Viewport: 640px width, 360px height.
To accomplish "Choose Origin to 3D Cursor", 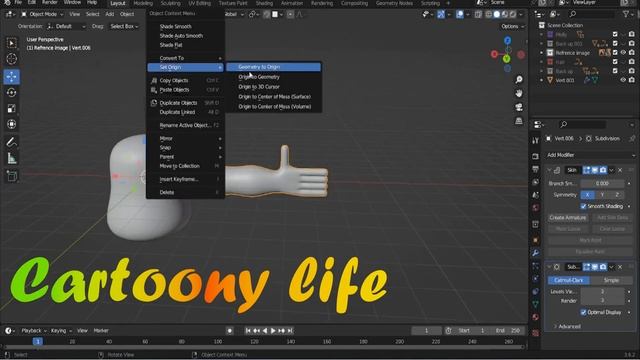I will coord(273,87).
